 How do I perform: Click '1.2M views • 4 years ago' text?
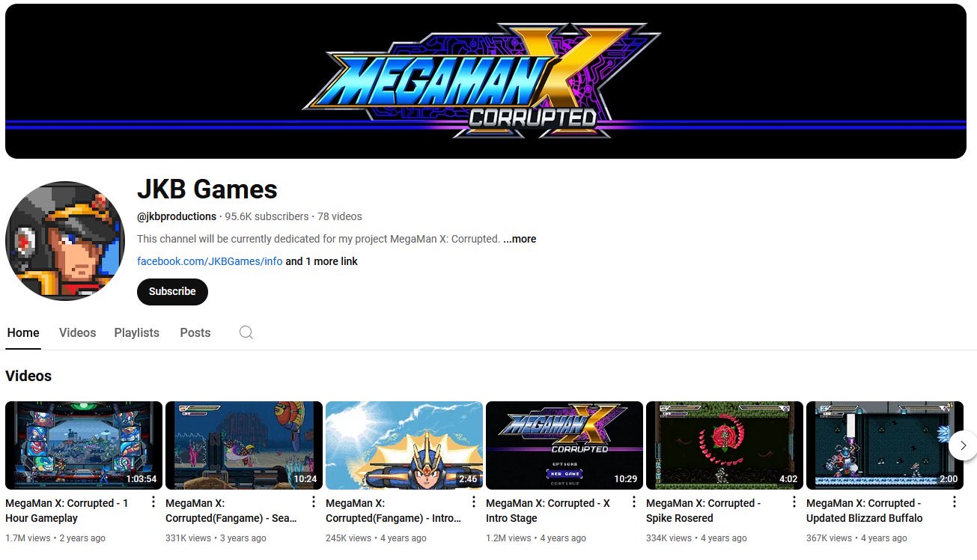click(536, 538)
